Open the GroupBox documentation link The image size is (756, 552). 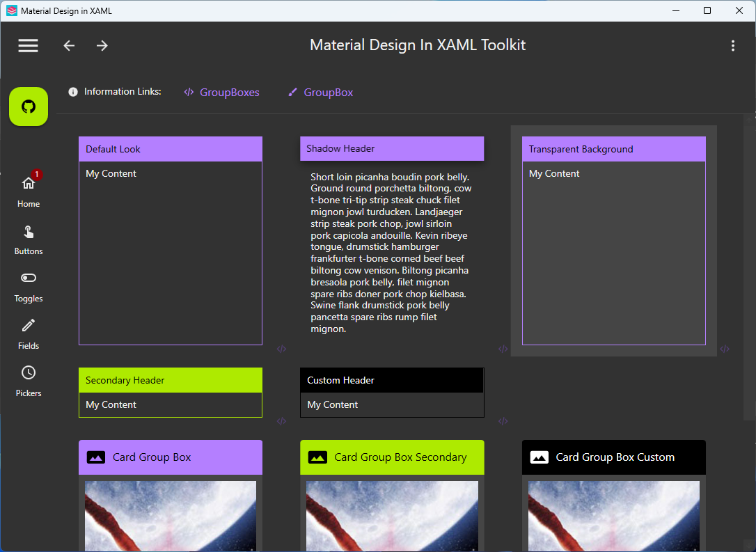tap(328, 91)
